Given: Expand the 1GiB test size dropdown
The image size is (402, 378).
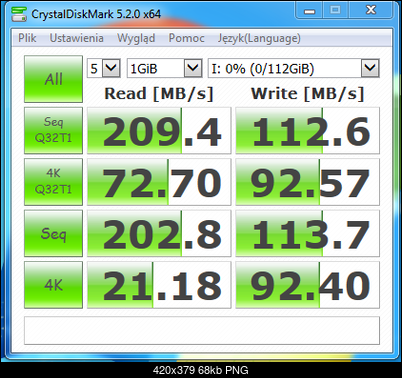Looking at the screenshot, I should pos(193,68).
